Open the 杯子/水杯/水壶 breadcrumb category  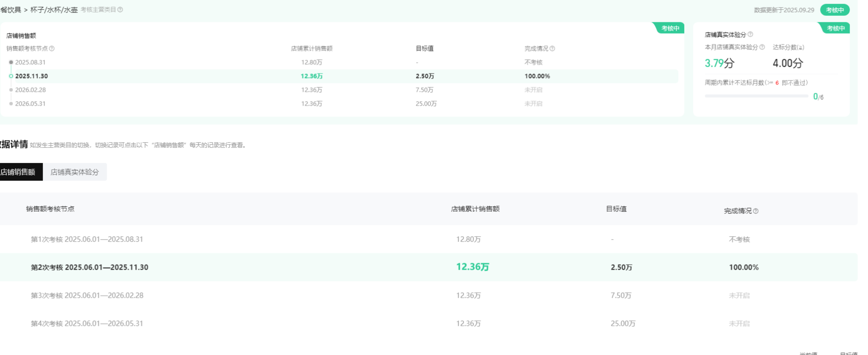point(54,10)
